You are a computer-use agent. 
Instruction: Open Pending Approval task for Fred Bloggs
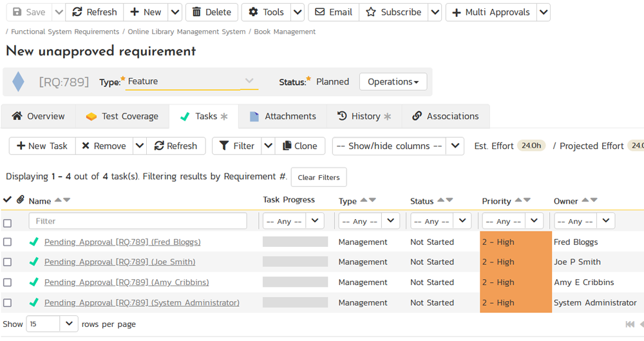click(x=122, y=242)
